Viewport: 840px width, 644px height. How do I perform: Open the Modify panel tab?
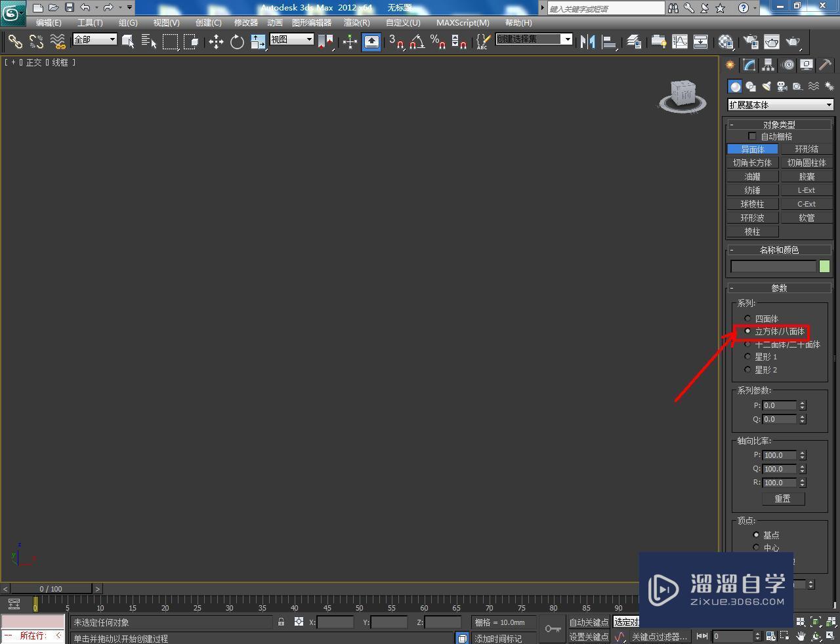click(749, 65)
